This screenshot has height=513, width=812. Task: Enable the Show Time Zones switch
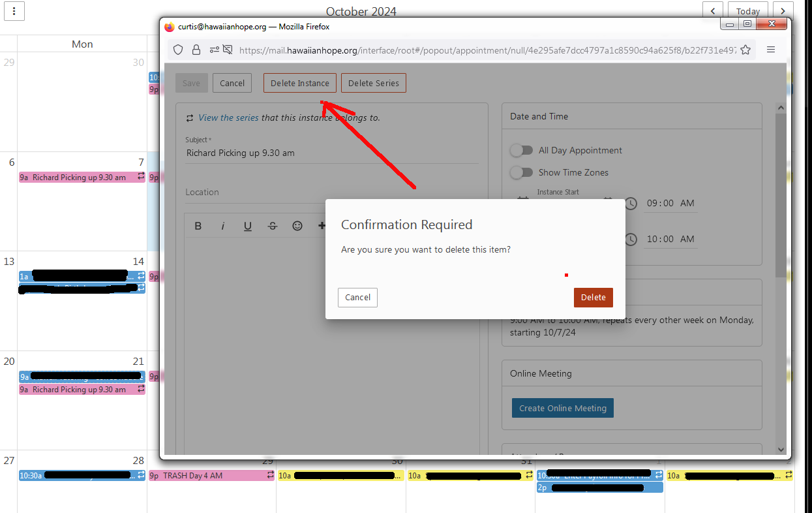click(521, 172)
